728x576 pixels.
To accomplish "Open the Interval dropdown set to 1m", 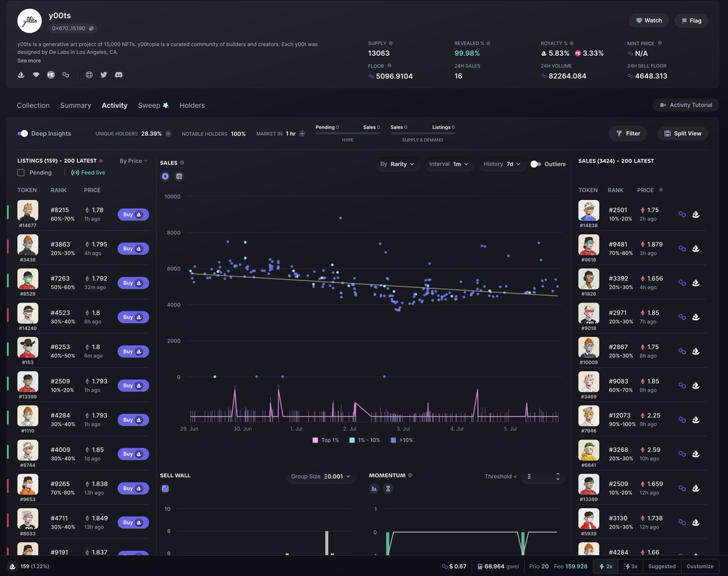I will pyautogui.click(x=449, y=164).
